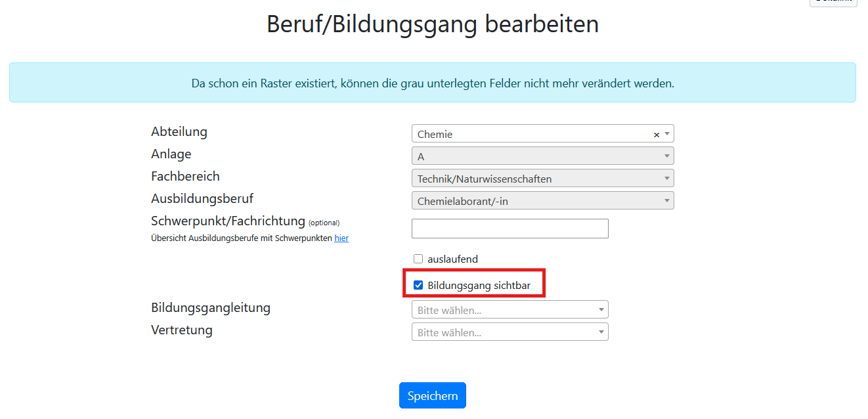Follow the 'hier' link for Schwerpunkte overview
The image size is (868, 419).
click(341, 238)
